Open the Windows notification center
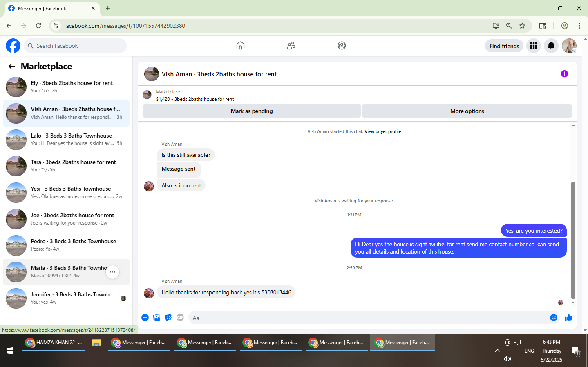 (x=576, y=351)
